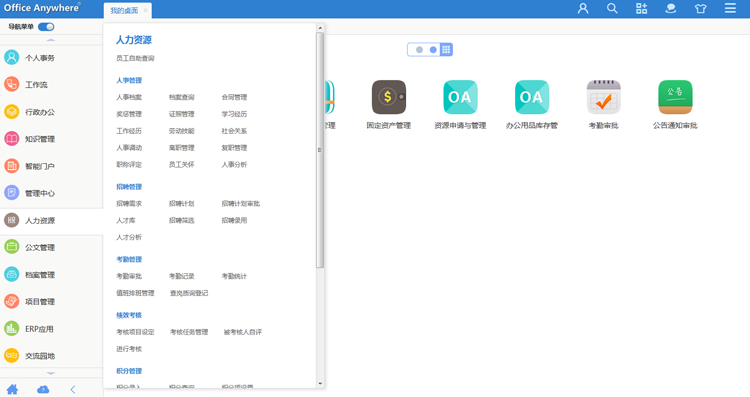Open the user profile icon in header

[583, 8]
